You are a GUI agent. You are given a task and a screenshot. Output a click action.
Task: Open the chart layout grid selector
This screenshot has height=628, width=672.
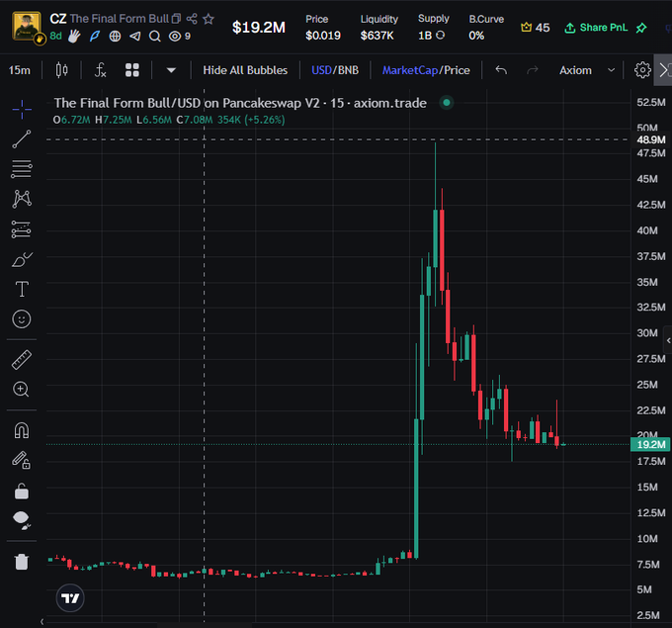tap(132, 70)
